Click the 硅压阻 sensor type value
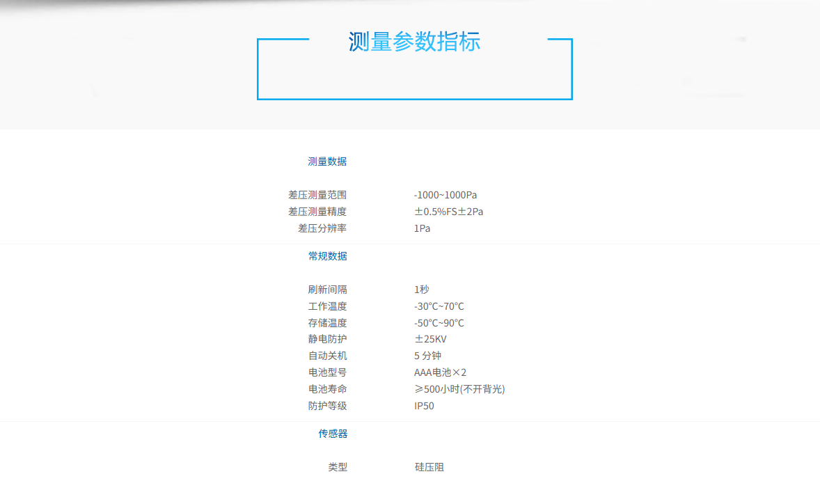This screenshot has width=820, height=504. pyautogui.click(x=429, y=467)
